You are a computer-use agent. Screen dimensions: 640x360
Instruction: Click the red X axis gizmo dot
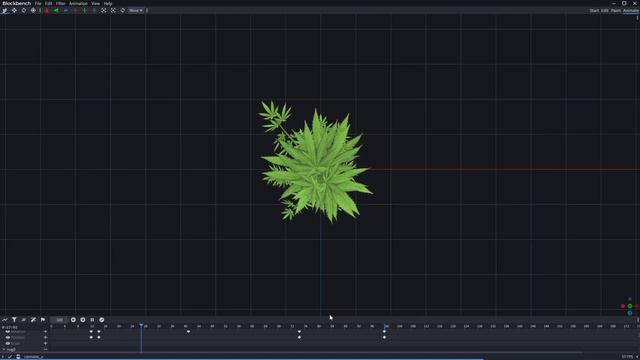coord(623,306)
